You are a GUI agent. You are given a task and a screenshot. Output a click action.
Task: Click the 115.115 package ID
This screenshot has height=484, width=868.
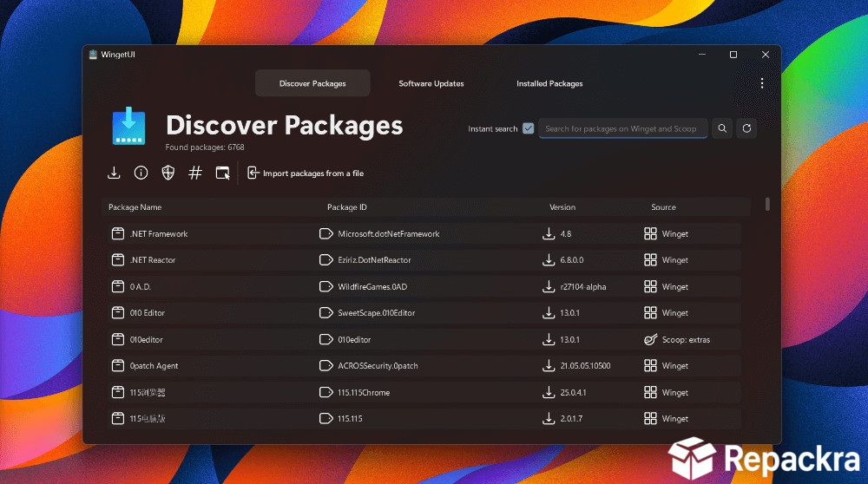click(x=350, y=419)
